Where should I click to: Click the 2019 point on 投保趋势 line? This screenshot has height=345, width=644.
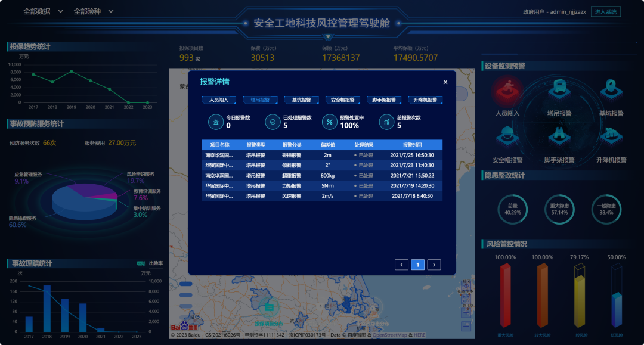pyautogui.click(x=72, y=72)
